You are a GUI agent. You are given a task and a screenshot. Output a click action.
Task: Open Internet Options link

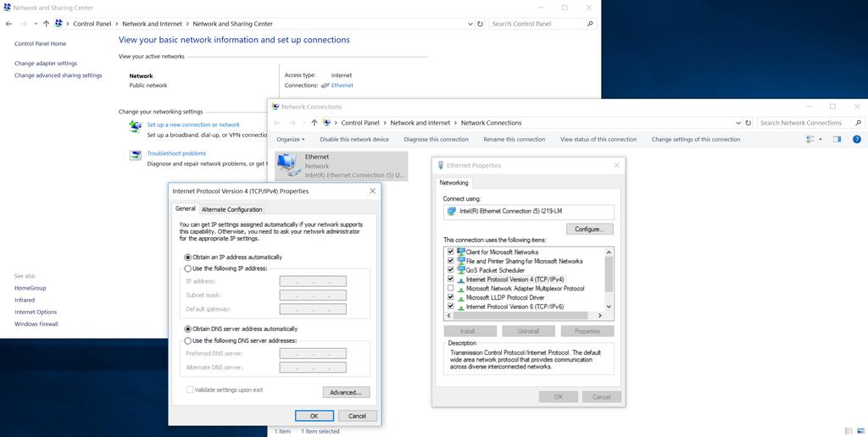[36, 312]
